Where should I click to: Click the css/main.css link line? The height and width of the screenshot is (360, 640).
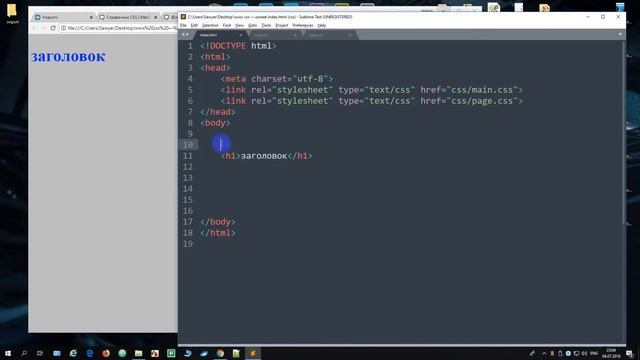[x=371, y=90]
